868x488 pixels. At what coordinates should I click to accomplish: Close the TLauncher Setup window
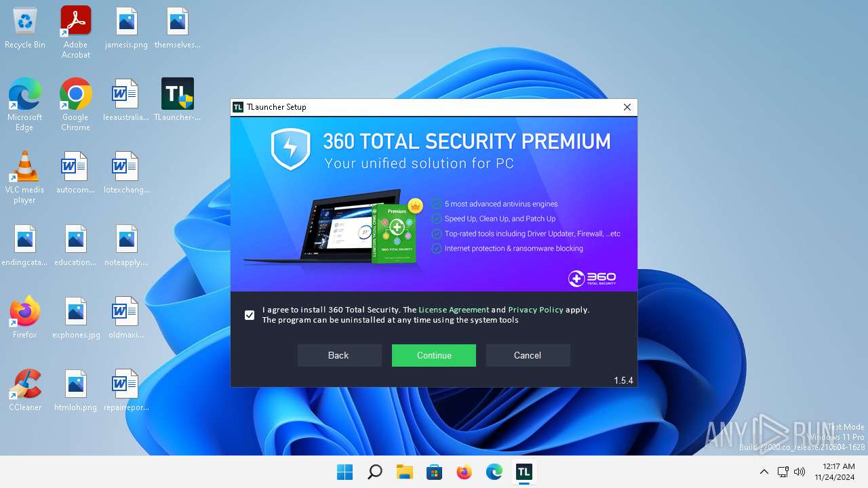click(627, 107)
